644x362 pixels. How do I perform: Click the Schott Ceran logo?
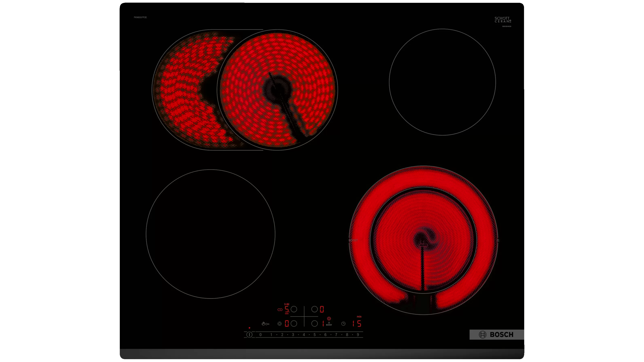click(503, 19)
